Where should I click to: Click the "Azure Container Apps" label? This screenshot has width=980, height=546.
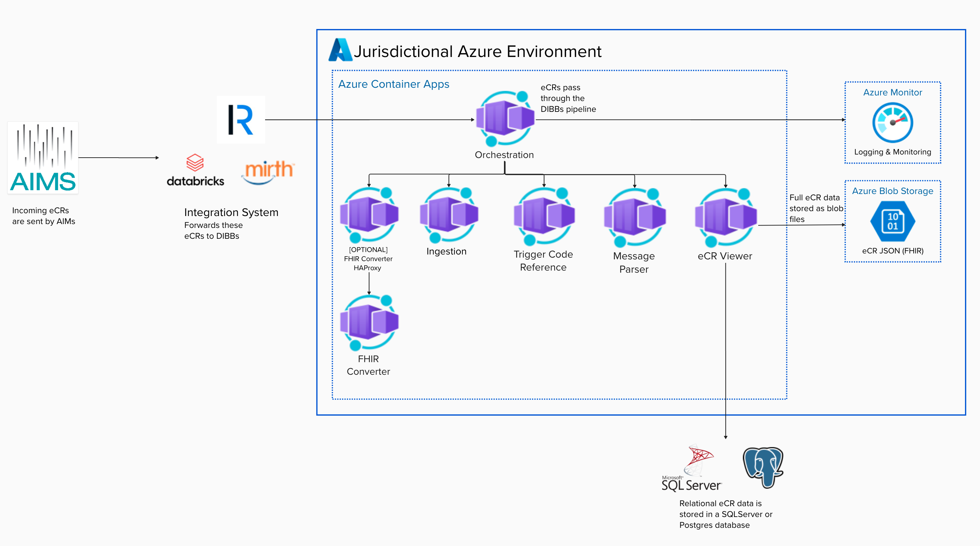pyautogui.click(x=394, y=84)
